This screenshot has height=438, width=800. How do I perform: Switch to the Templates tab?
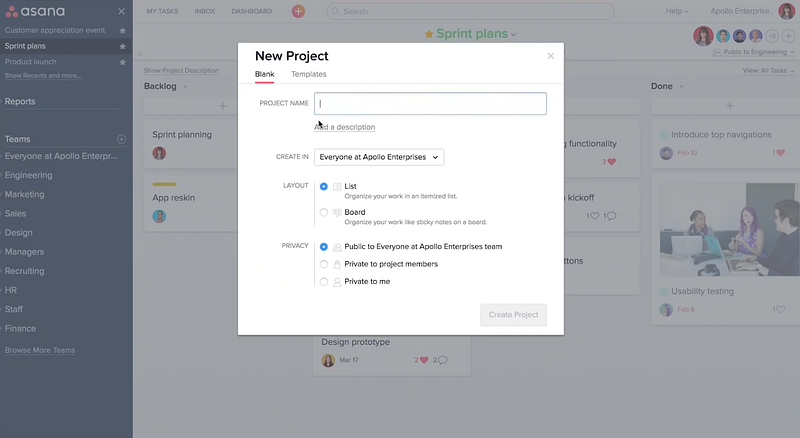coord(308,74)
